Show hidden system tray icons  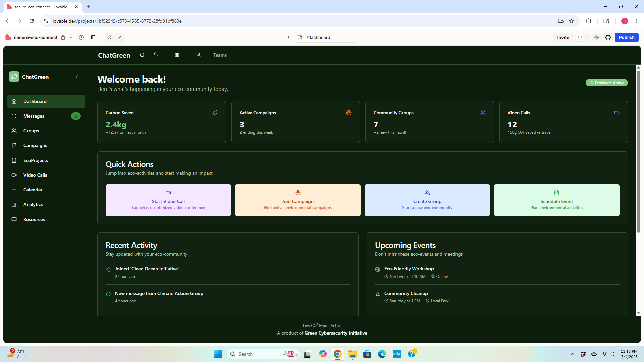pos(573,354)
